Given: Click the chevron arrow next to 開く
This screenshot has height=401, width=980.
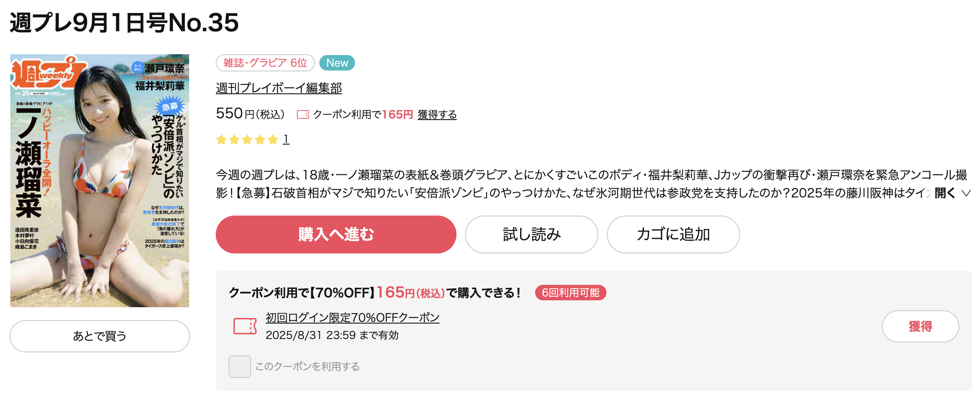Looking at the screenshot, I should click(x=966, y=193).
